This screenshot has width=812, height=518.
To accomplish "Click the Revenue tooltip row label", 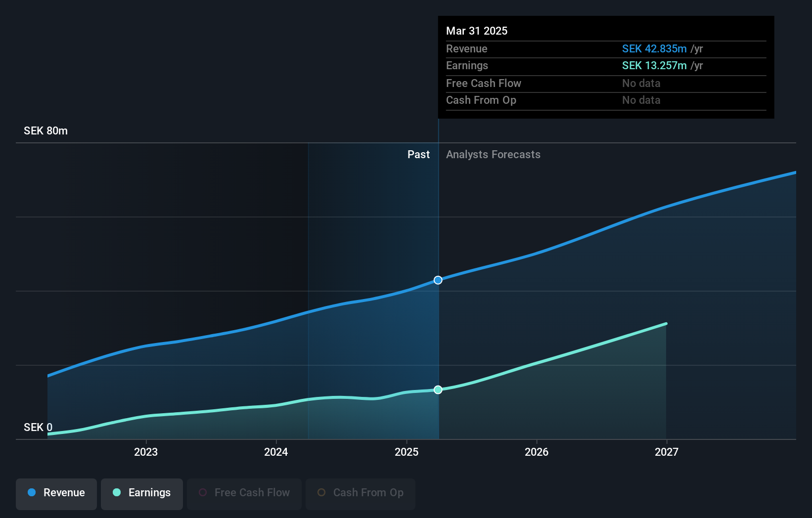I will point(467,48).
